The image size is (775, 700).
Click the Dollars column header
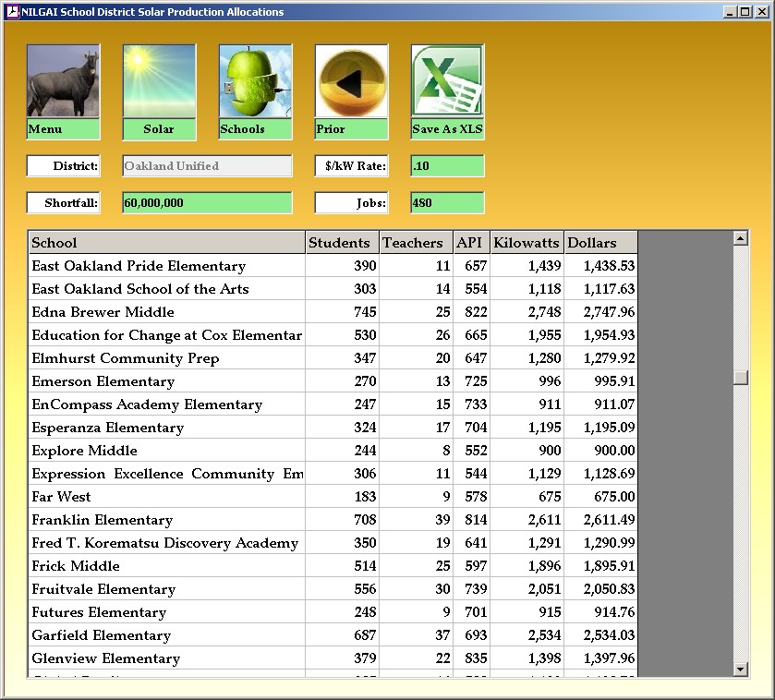pos(600,243)
